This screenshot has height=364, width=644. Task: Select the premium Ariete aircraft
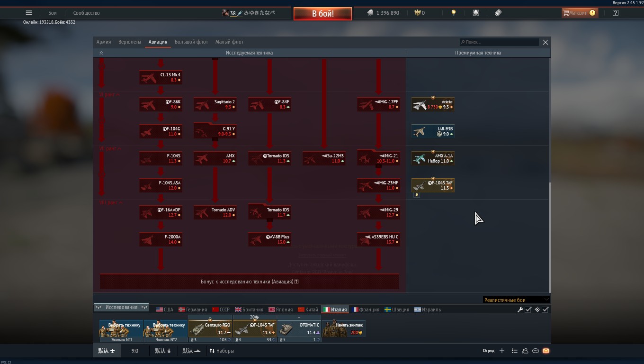[433, 104]
